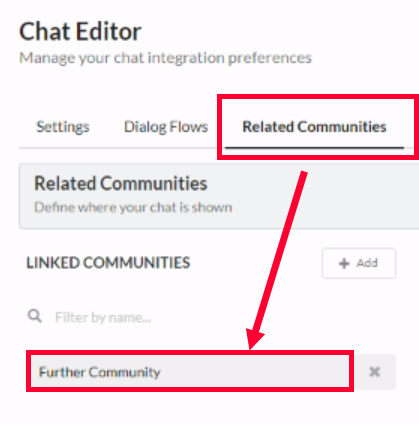Click the Related Communities panel heading

(x=121, y=183)
